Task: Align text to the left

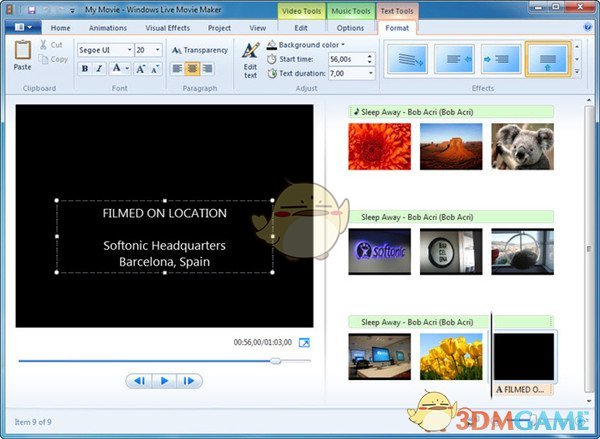Action: [178, 69]
